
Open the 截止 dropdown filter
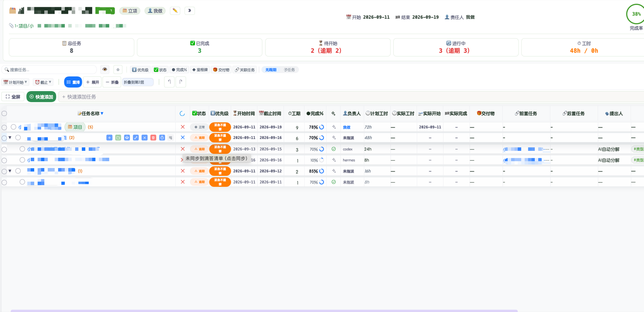[x=44, y=82]
